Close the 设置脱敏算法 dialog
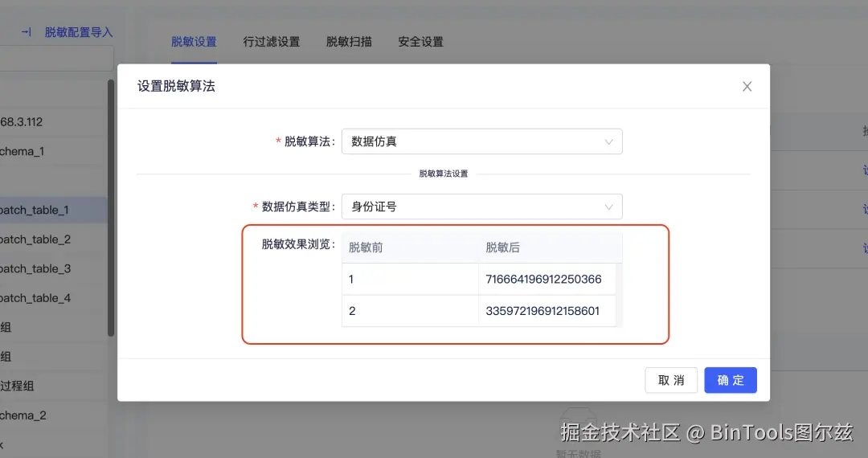The height and width of the screenshot is (458, 868). coord(747,86)
